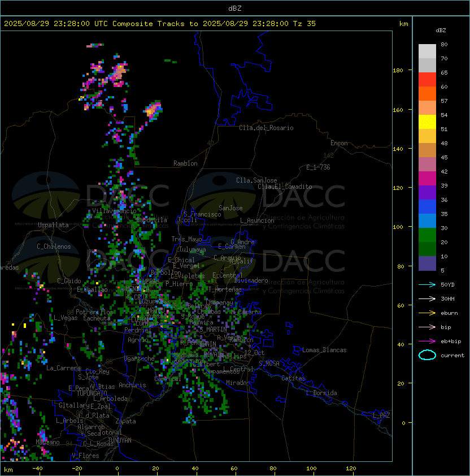Pick the green 20-30 dBZ legend swatch
Screen dimensions: 470x476
[x=427, y=235]
